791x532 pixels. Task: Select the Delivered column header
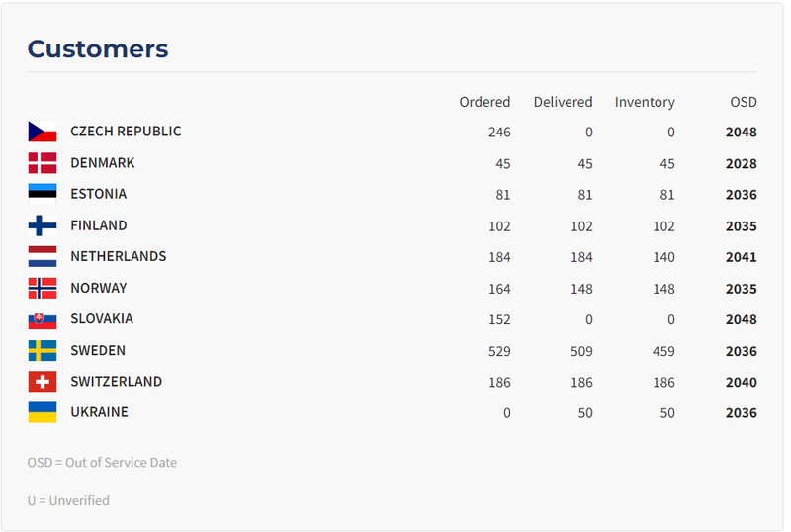(x=563, y=102)
